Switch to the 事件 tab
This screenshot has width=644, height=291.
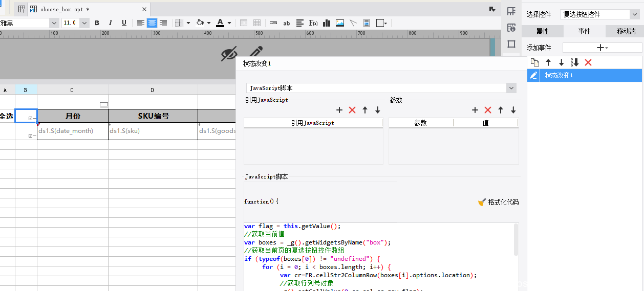(x=584, y=31)
